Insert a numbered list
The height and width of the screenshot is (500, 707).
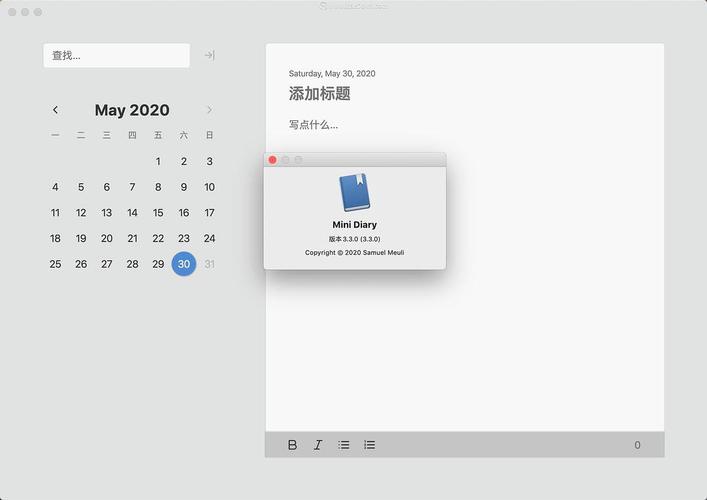(x=370, y=445)
